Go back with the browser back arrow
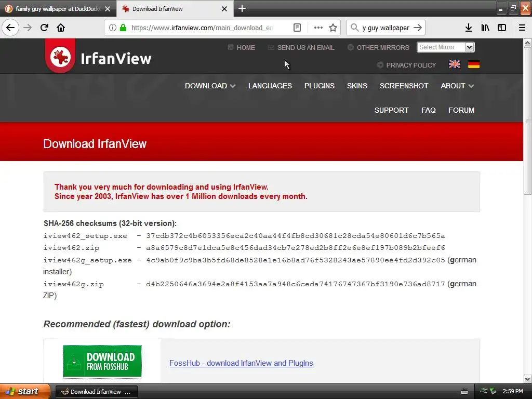The image size is (532, 399). 10,28
